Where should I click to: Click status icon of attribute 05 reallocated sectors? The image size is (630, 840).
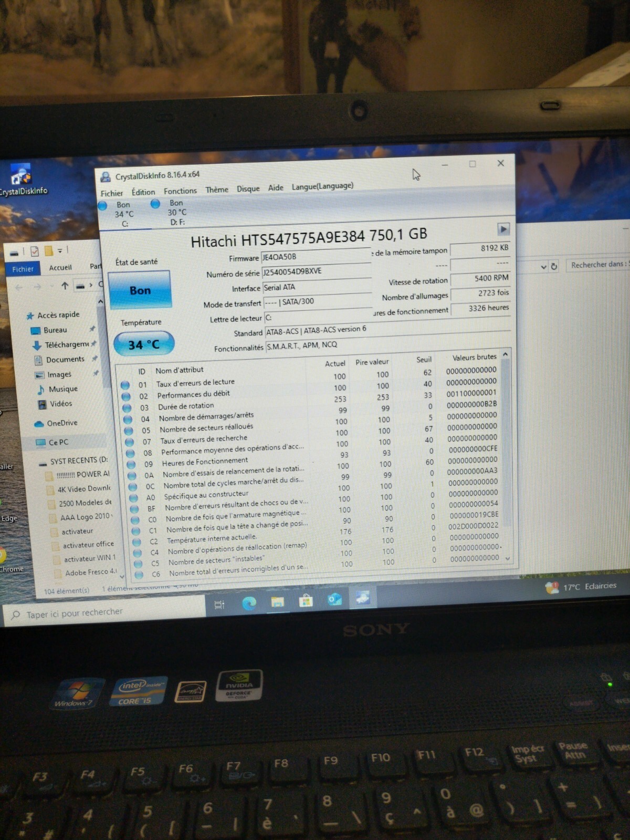128,430
